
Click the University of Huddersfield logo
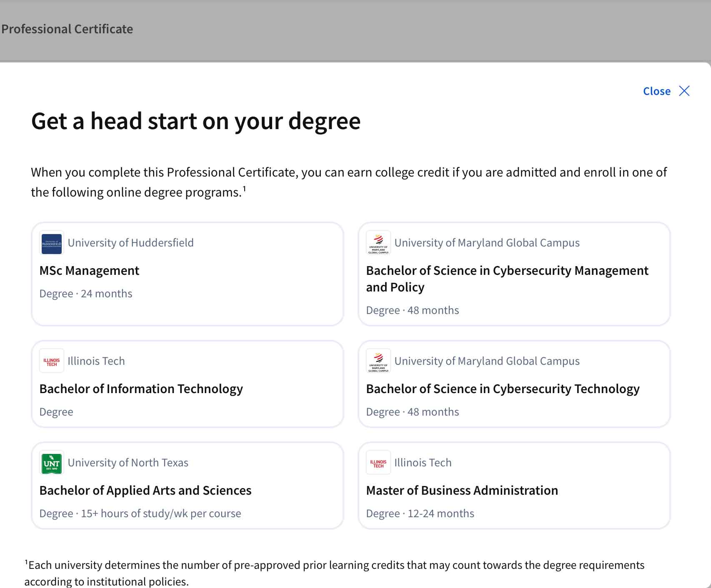pos(52,243)
